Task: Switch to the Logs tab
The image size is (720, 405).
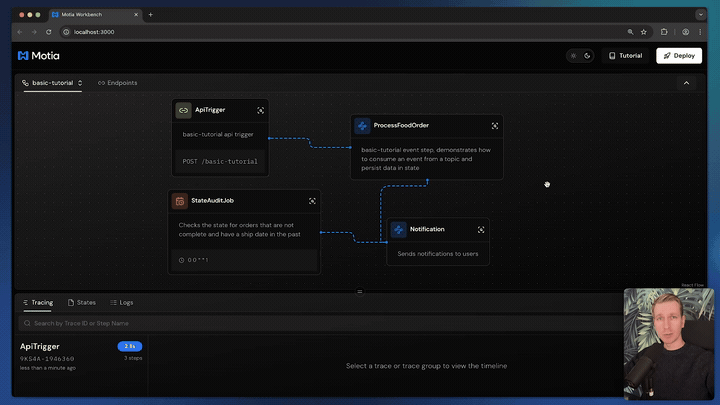Action: tap(121, 302)
